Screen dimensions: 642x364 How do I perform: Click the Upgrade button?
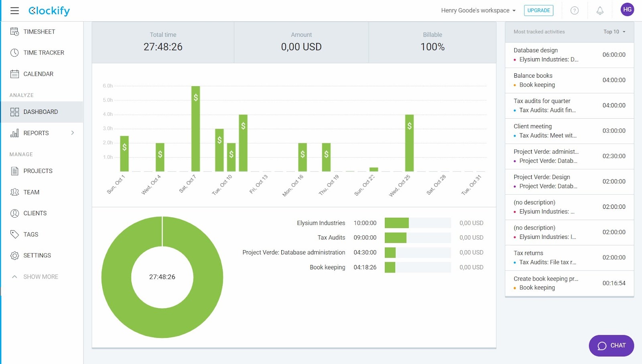pos(538,10)
